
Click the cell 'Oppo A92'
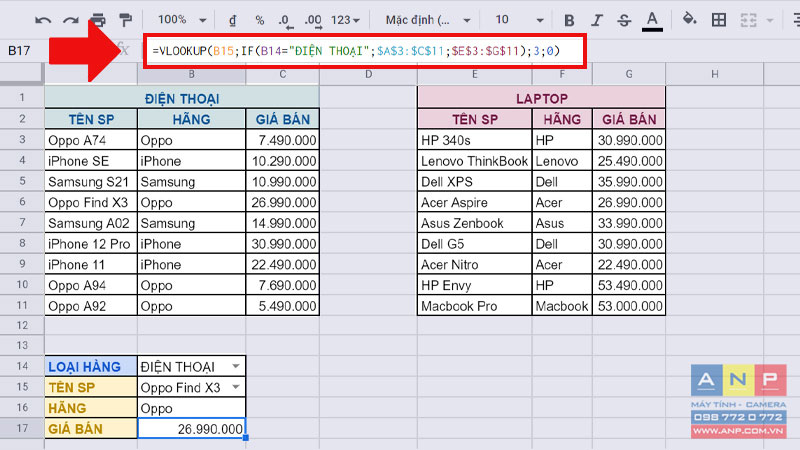pyautogui.click(x=91, y=306)
